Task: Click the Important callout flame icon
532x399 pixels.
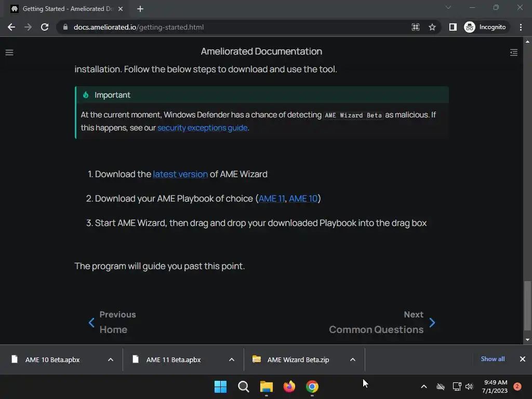Action: pyautogui.click(x=86, y=95)
